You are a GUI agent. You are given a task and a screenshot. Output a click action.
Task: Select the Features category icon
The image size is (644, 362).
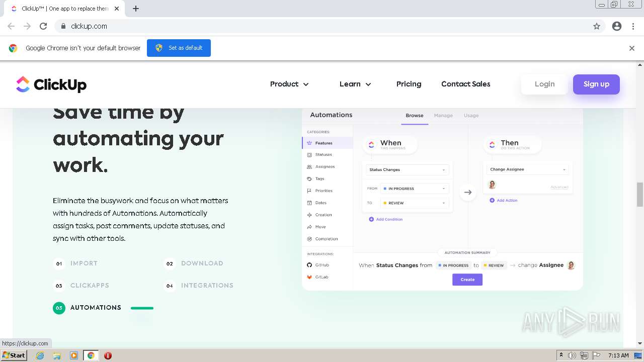(309, 143)
